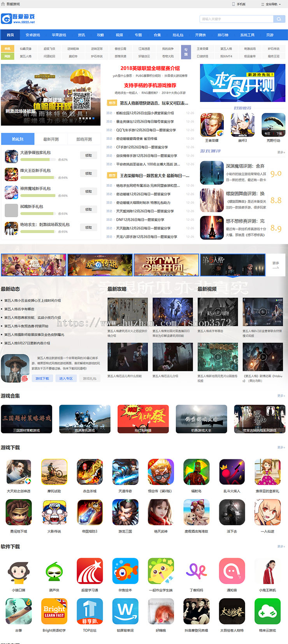Image resolution: width=288 pixels, height=644 pixels.
Task: Open the 王者荣耀 recommended game icon
Action: (212, 125)
